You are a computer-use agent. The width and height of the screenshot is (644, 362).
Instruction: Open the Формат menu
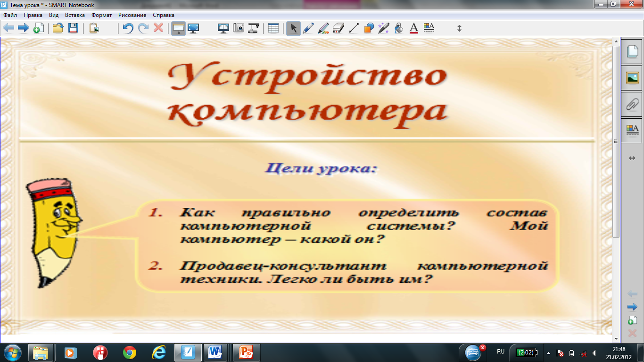tap(101, 15)
